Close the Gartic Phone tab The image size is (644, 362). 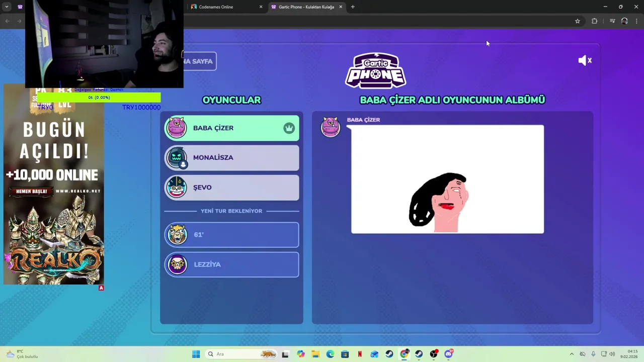pyautogui.click(x=341, y=7)
